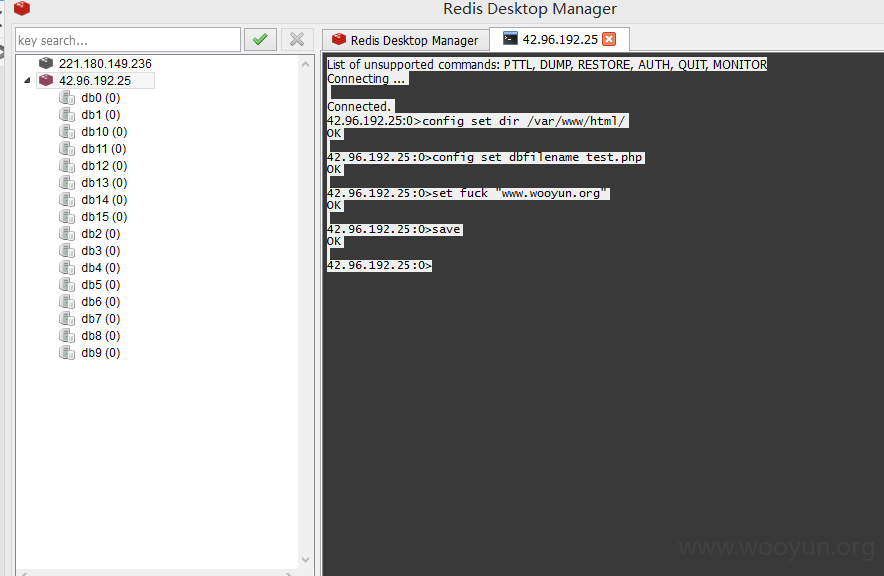Select the db12 (0) label
This screenshot has width=884, height=576.
[x=104, y=165]
